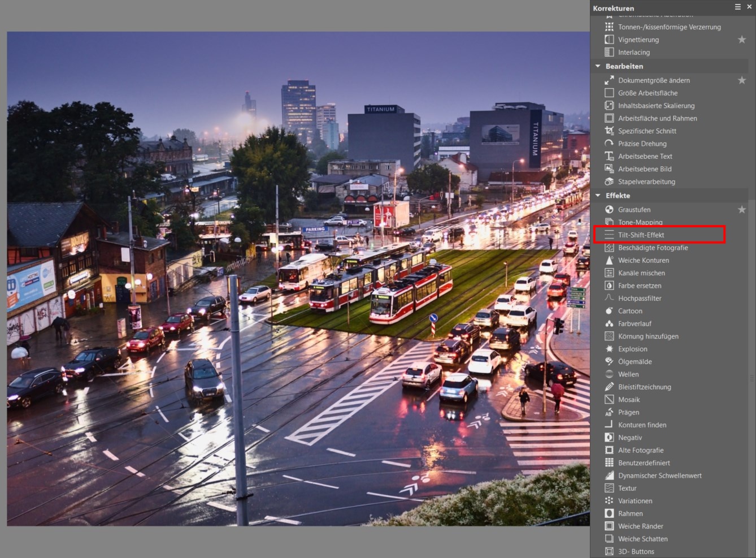Screen dimensions: 756x558
Task: Click the Ölgemälde palette icon
Action: (x=609, y=361)
